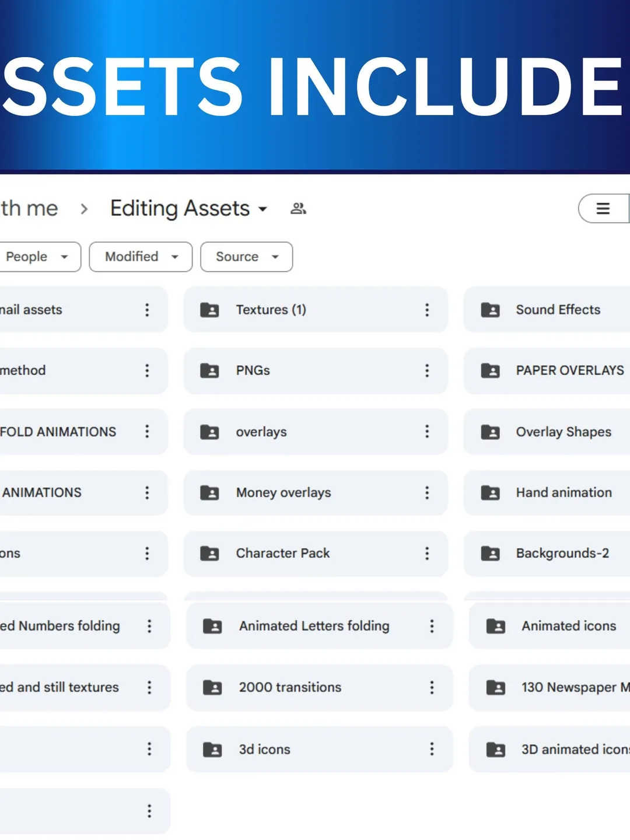This screenshot has height=840, width=630.
Task: Open more options for Character Pack
Action: click(x=427, y=553)
